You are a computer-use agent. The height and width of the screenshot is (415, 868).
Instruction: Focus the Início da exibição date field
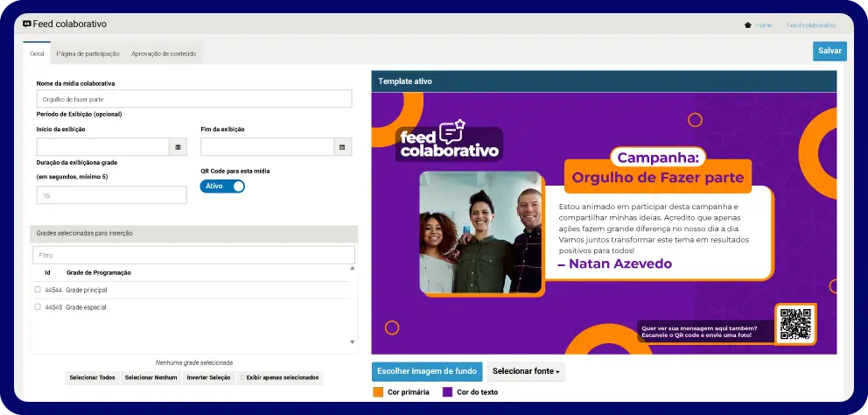103,147
